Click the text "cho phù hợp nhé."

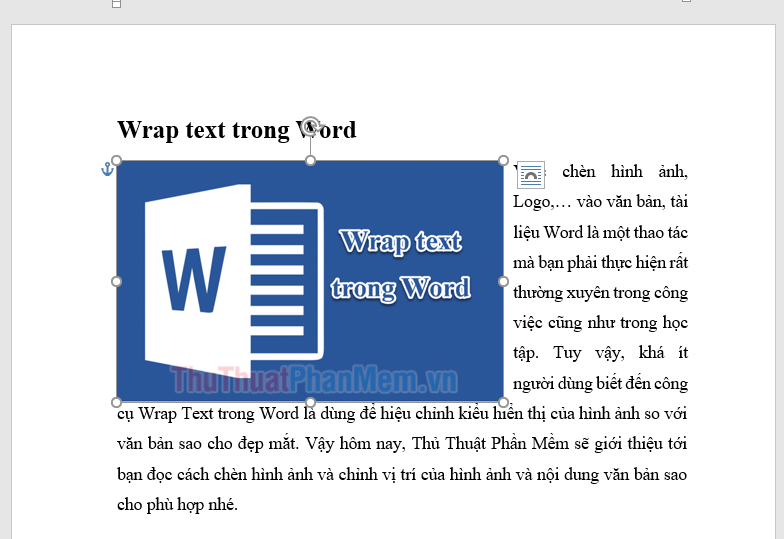tap(178, 504)
